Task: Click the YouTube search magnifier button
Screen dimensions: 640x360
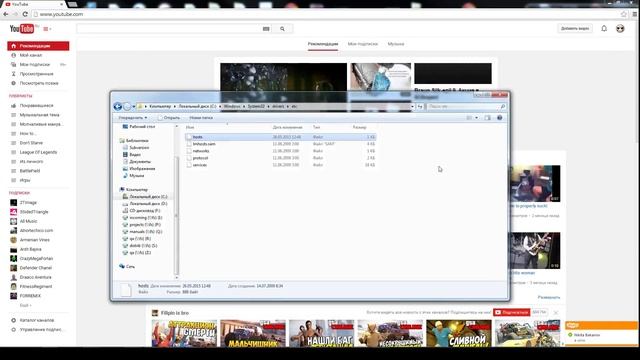Action: [282, 29]
